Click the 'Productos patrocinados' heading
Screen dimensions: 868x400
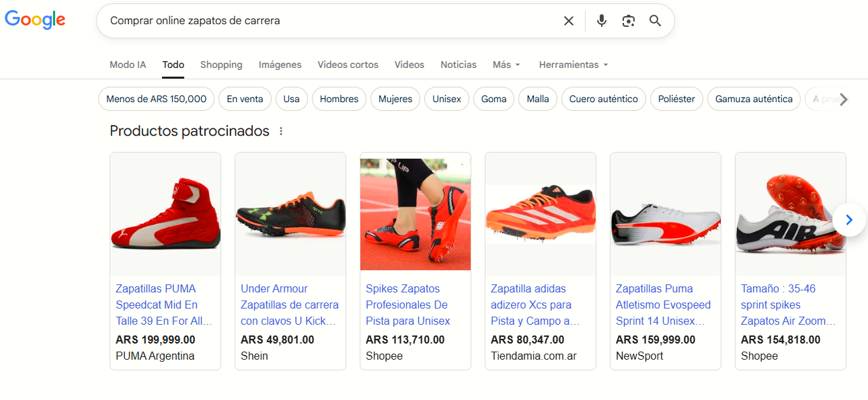pos(190,131)
